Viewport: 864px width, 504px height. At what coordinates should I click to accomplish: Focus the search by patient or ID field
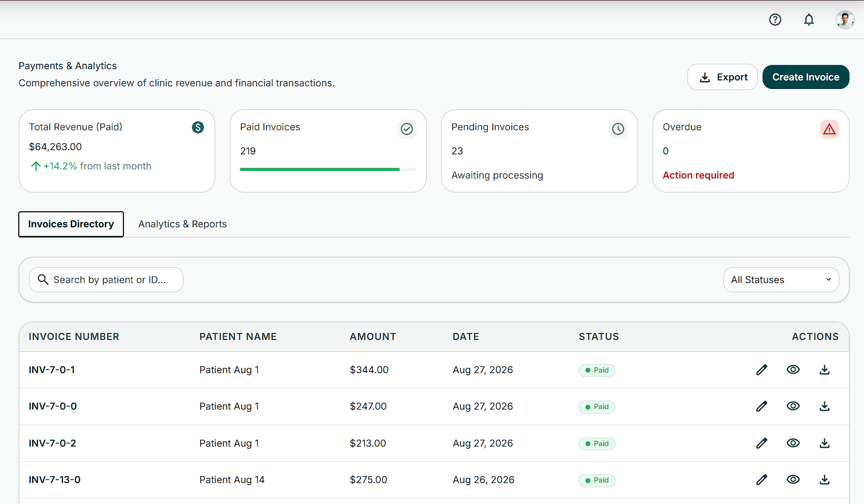point(106,280)
